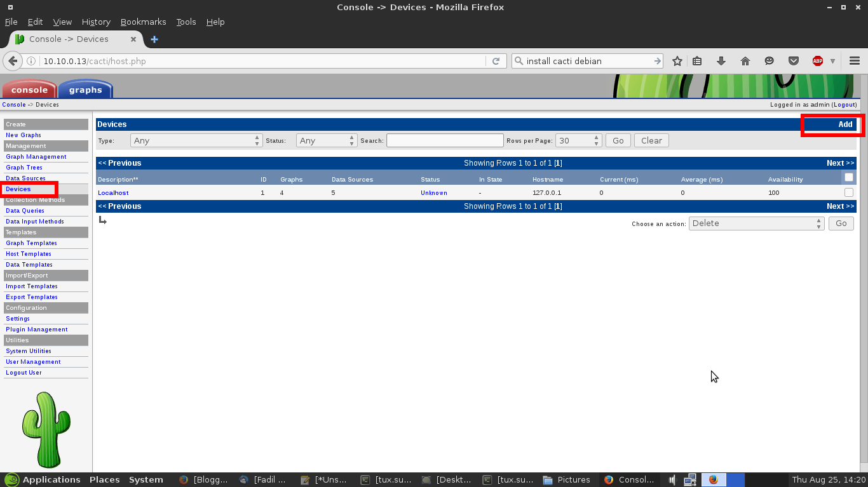Close the Console -> Devices tab
Screen dimensions: 868x487
(x=133, y=39)
